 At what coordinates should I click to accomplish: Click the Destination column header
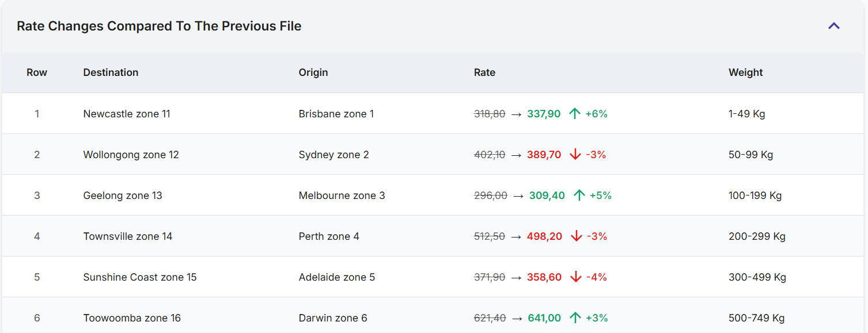(111, 72)
